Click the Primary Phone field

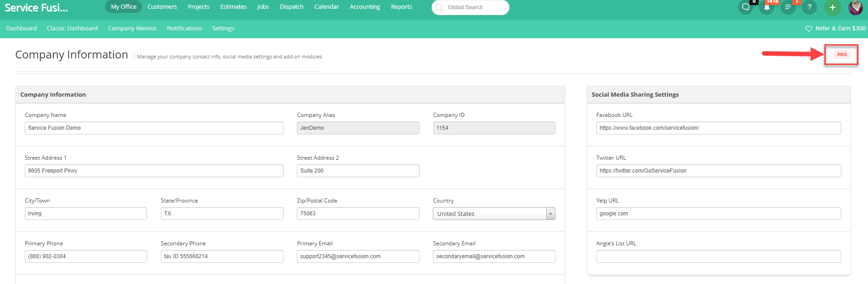pos(86,256)
